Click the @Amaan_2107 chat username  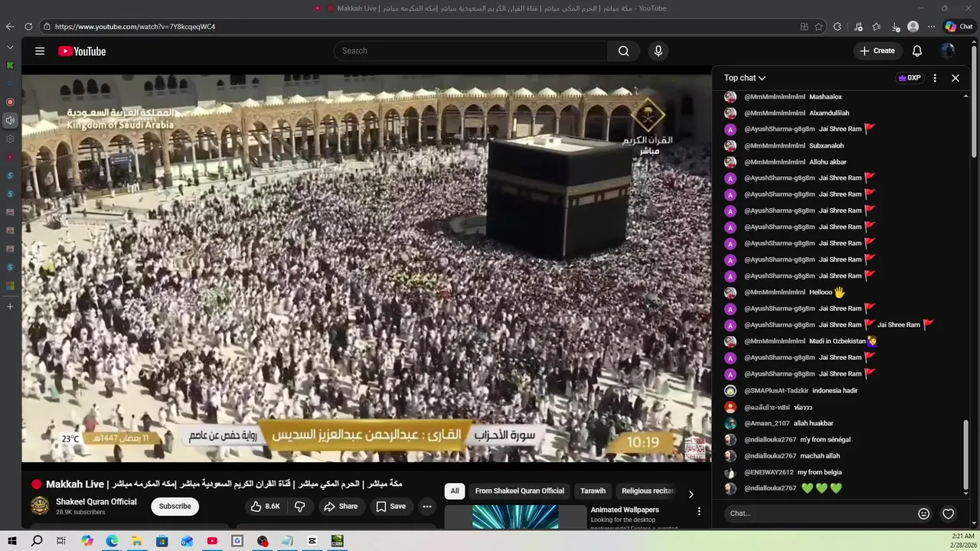pos(767,423)
